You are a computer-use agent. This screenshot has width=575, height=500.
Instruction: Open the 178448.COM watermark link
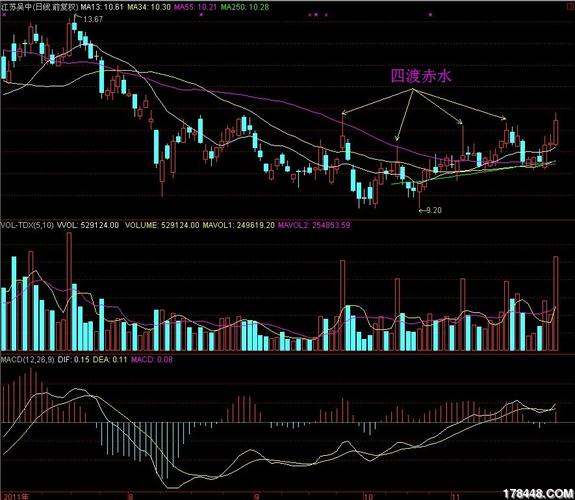pyautogui.click(x=538, y=494)
